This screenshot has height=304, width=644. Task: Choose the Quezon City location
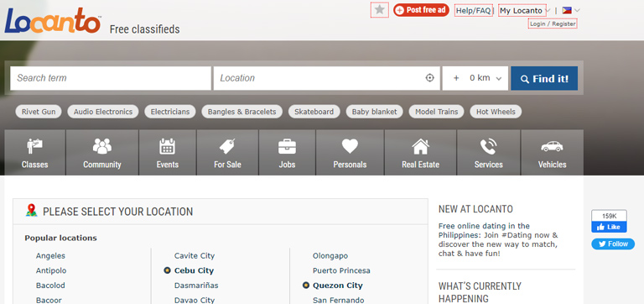point(338,286)
